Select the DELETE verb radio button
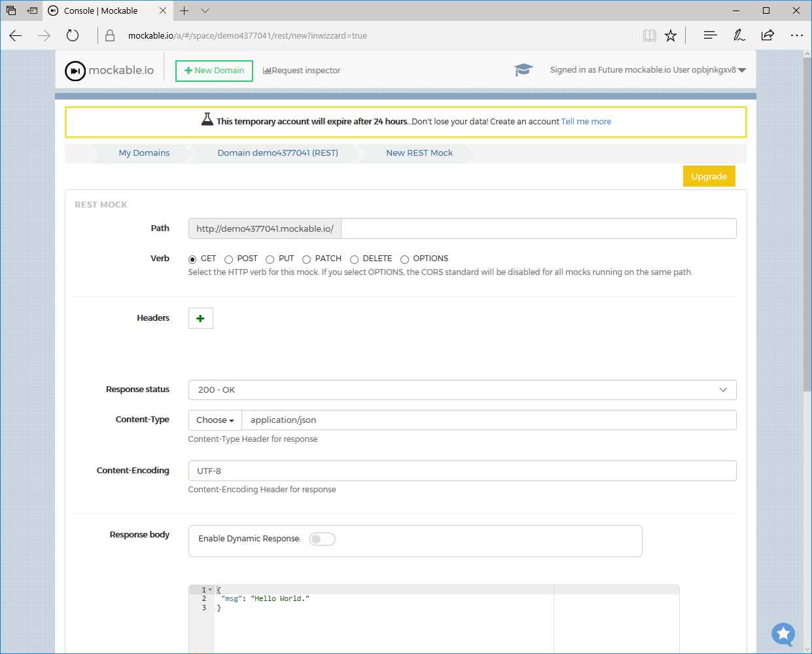 click(x=355, y=259)
